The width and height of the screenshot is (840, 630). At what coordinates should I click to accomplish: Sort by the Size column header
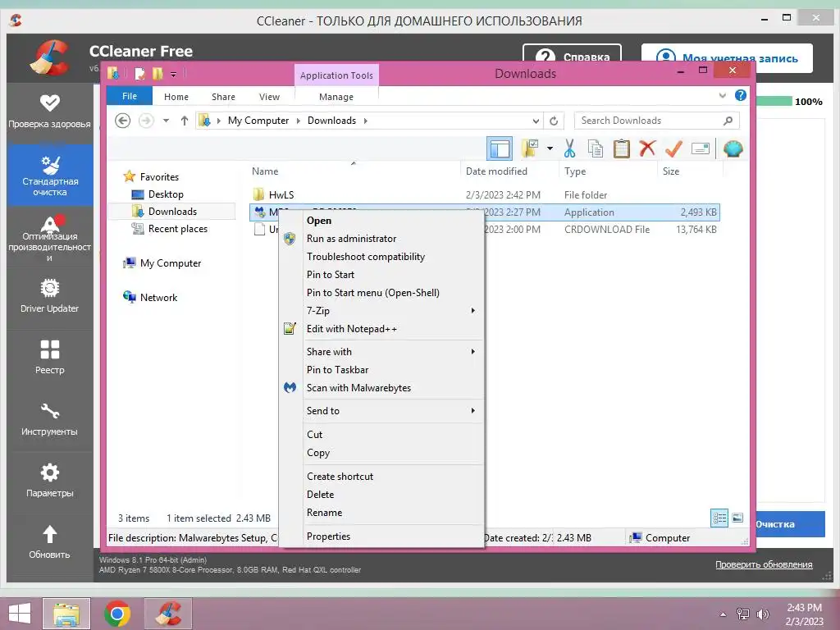point(671,171)
